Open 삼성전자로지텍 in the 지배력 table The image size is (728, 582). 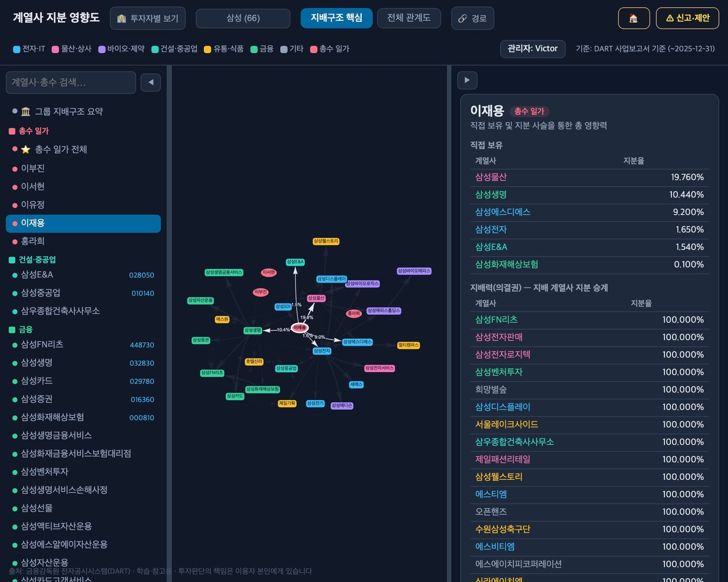pos(503,355)
